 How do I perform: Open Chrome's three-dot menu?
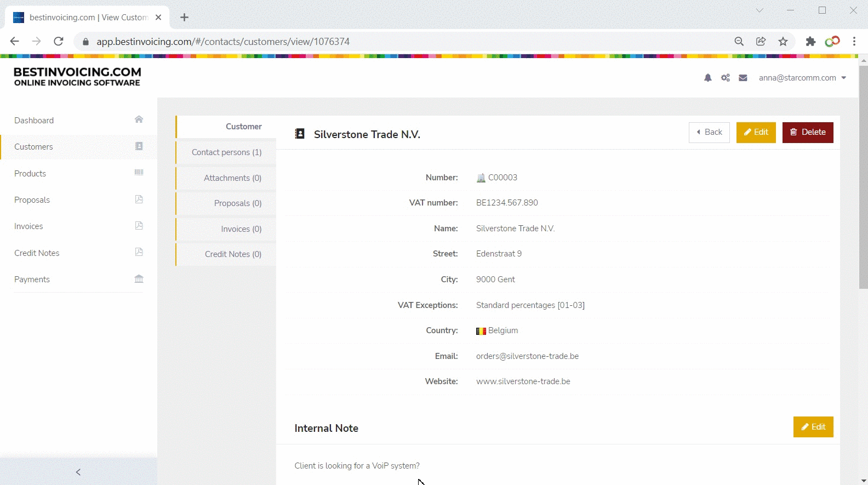pyautogui.click(x=854, y=42)
